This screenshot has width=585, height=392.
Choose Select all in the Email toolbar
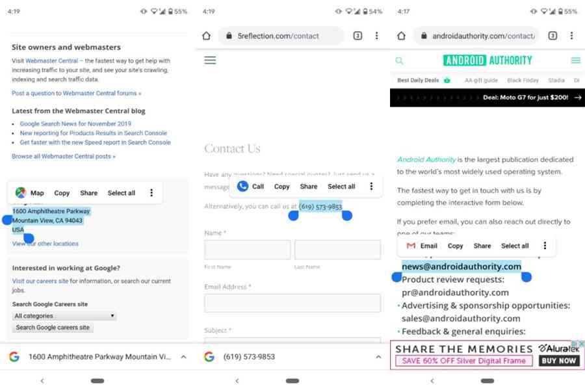[x=515, y=246]
